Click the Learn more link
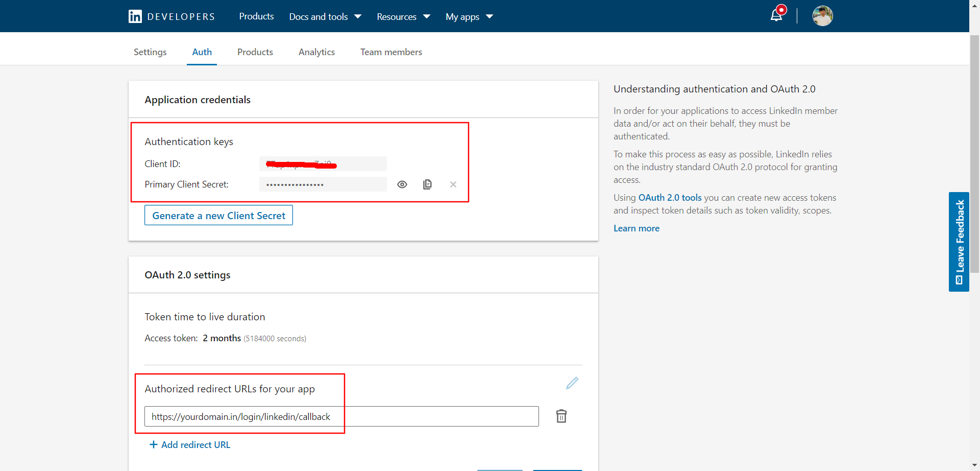The image size is (980, 471). [636, 228]
